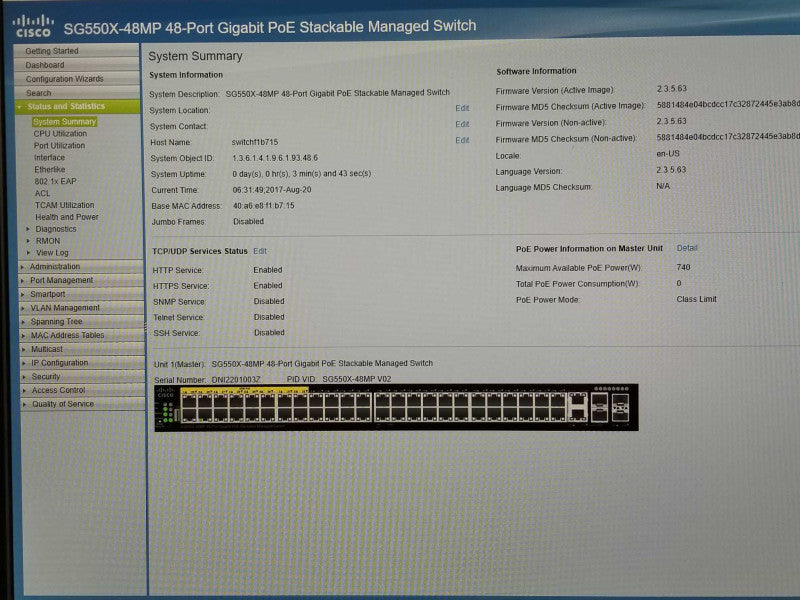Open Health and Power page
800x600 pixels.
[67, 217]
